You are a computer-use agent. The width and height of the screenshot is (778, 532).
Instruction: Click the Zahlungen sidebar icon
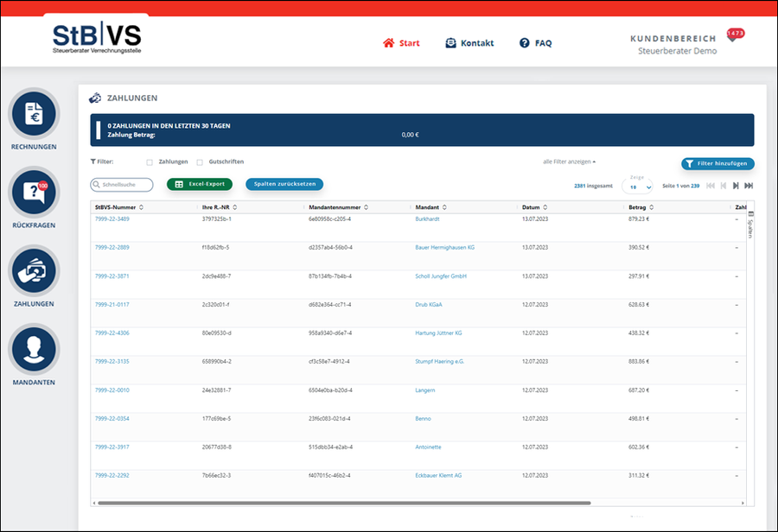[34, 271]
